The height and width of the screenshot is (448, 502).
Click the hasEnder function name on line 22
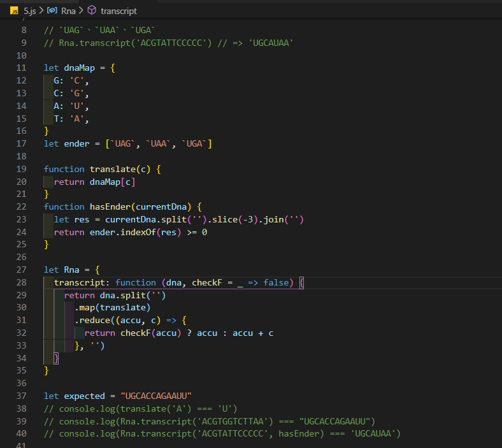110,207
